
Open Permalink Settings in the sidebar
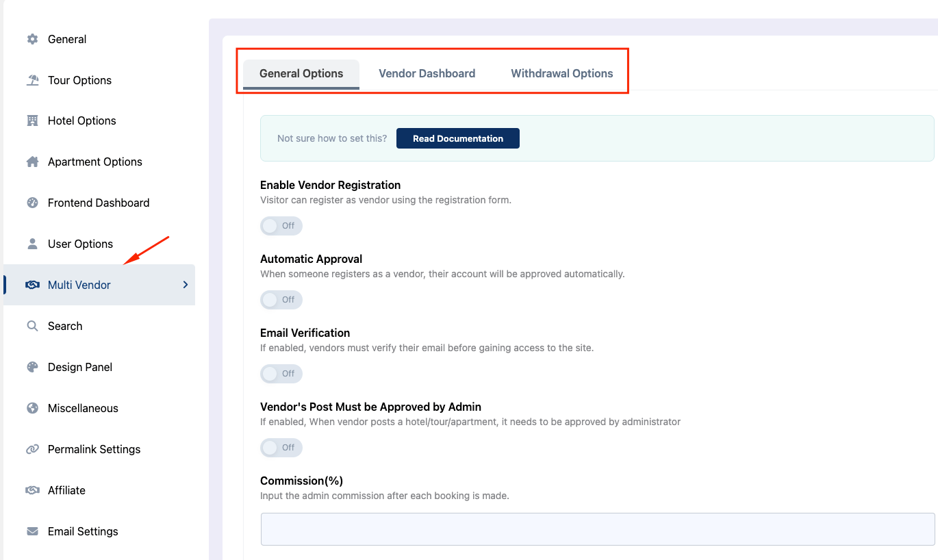[94, 449]
